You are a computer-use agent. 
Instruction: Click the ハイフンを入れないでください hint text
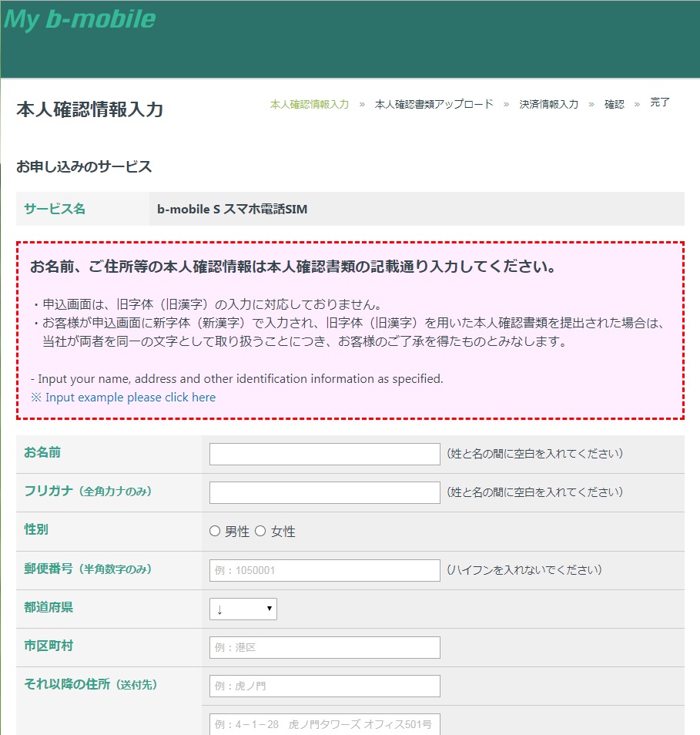pyautogui.click(x=524, y=570)
